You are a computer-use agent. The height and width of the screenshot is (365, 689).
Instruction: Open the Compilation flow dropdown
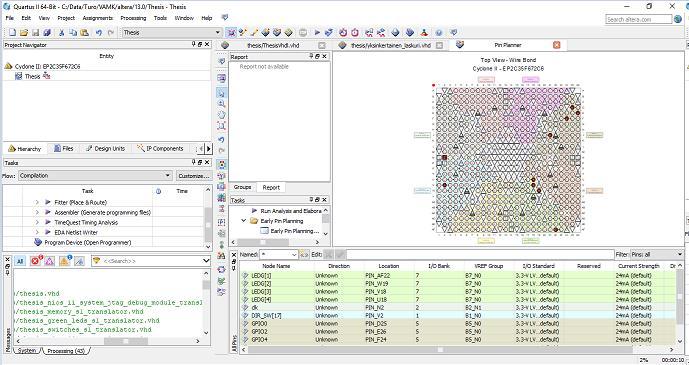click(95, 176)
